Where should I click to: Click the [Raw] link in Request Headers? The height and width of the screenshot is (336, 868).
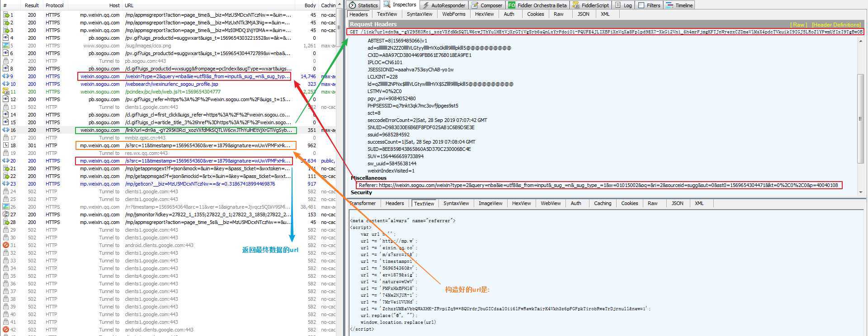(798, 25)
